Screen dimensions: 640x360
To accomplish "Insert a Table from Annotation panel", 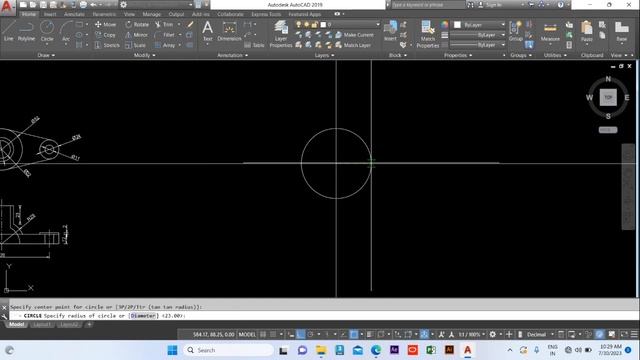I will pos(254,45).
